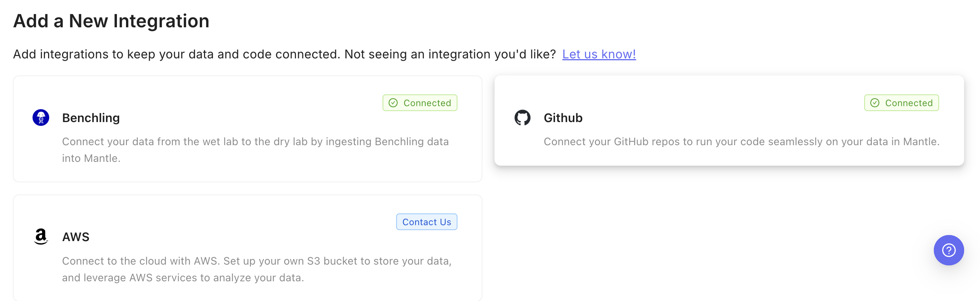Open the Github integration card title
The width and height of the screenshot is (980, 301).
tap(563, 118)
